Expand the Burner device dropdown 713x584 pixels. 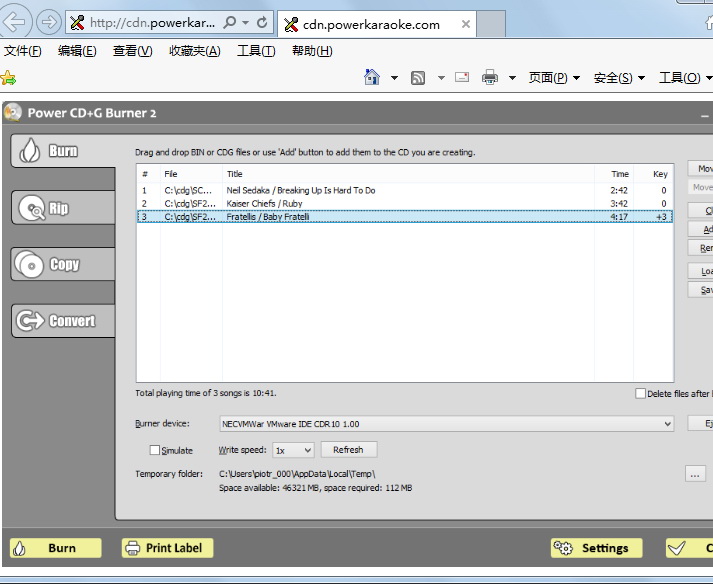point(667,424)
